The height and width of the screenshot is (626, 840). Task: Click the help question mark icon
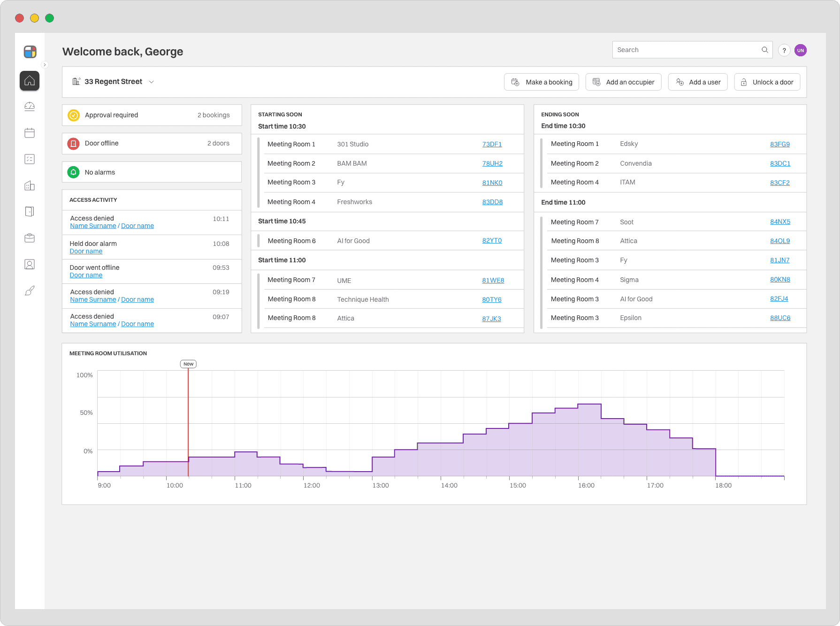(x=784, y=50)
